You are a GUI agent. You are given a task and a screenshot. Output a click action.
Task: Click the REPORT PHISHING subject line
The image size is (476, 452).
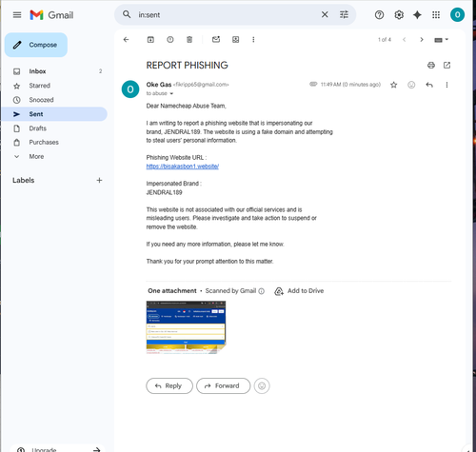[x=187, y=66]
